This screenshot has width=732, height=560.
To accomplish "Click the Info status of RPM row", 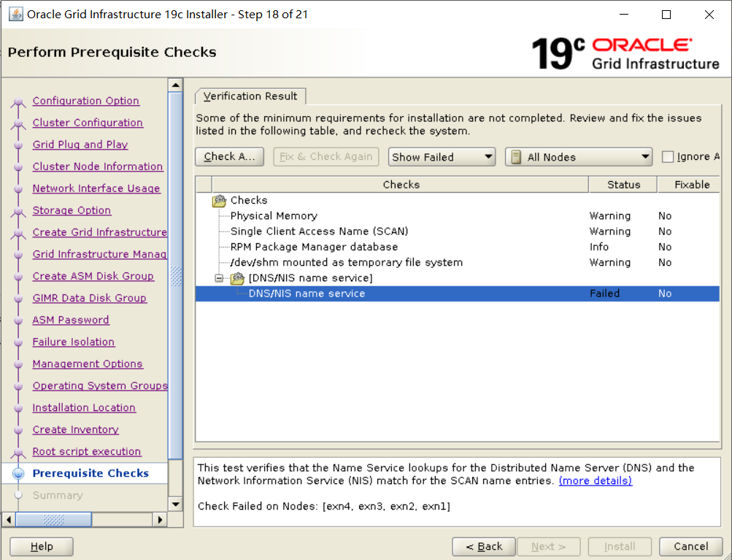I will coord(599,247).
